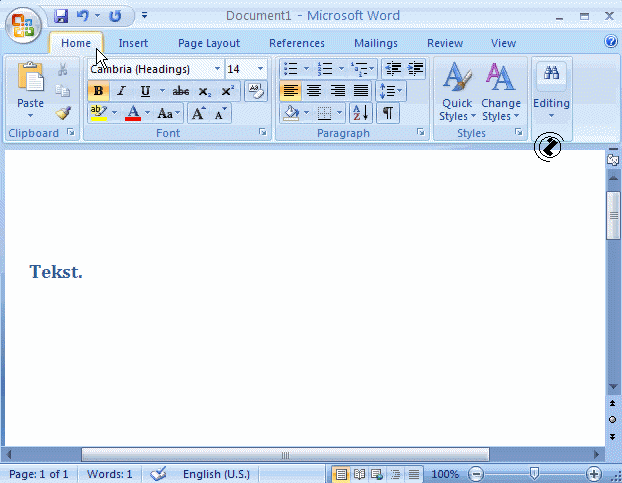Justify the paragraph text
The width and height of the screenshot is (622, 483).
click(361, 91)
